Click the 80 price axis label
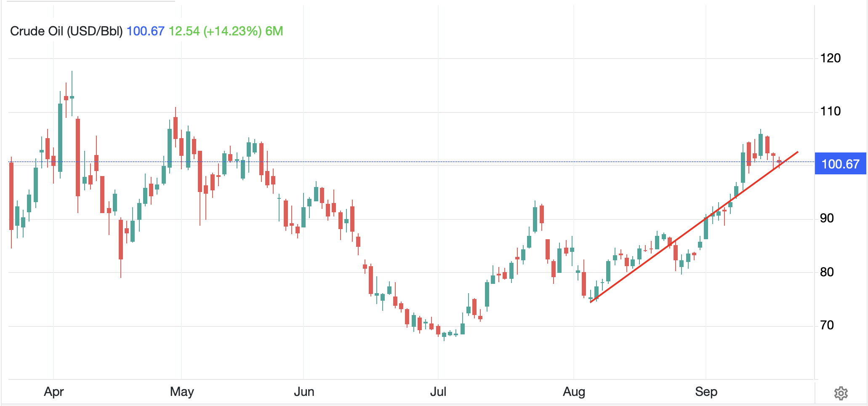Image resolution: width=868 pixels, height=406 pixels. [x=827, y=272]
